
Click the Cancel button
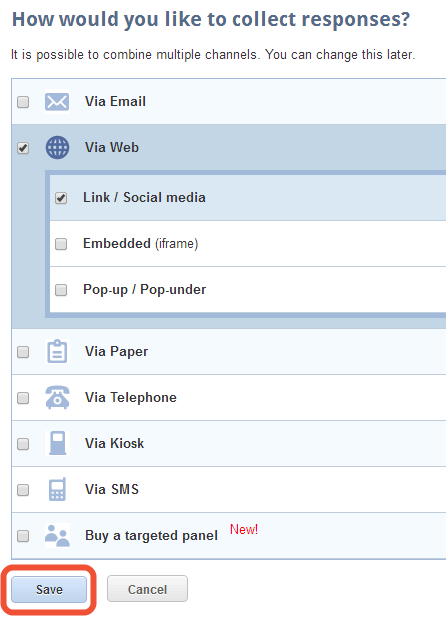pyautogui.click(x=147, y=589)
